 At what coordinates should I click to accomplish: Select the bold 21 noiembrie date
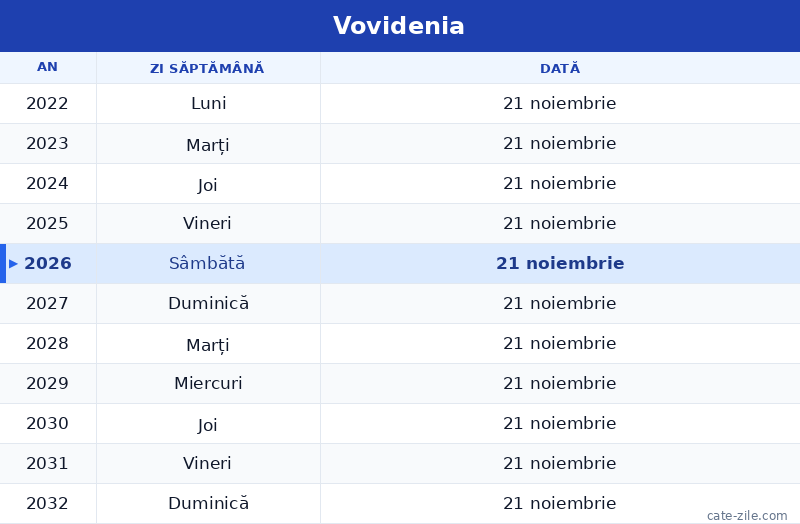tap(560, 263)
